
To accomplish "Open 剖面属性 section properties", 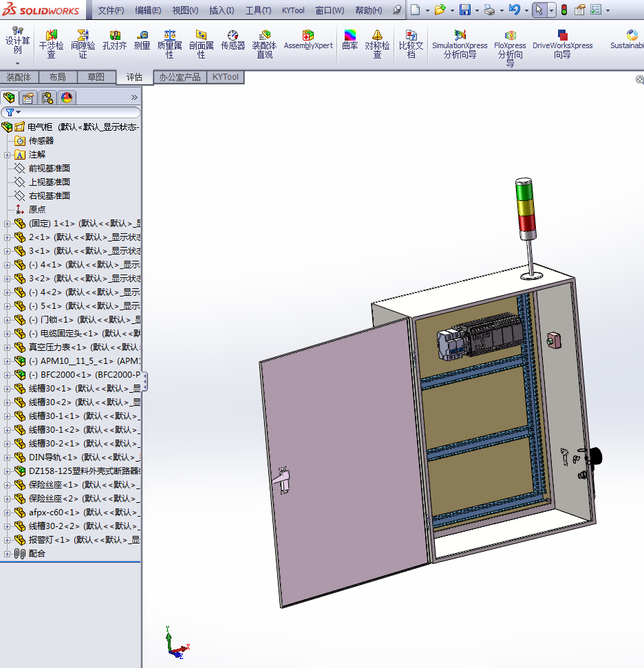I will [201, 44].
